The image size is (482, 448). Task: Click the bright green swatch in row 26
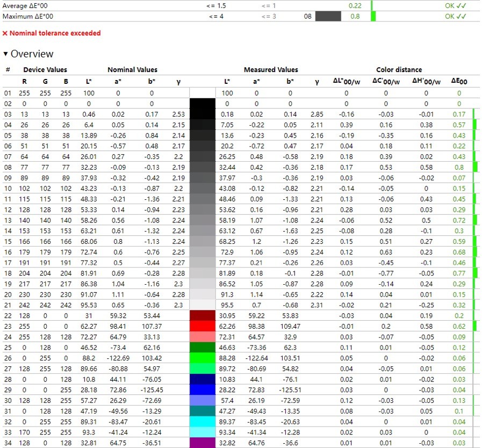[203, 358]
